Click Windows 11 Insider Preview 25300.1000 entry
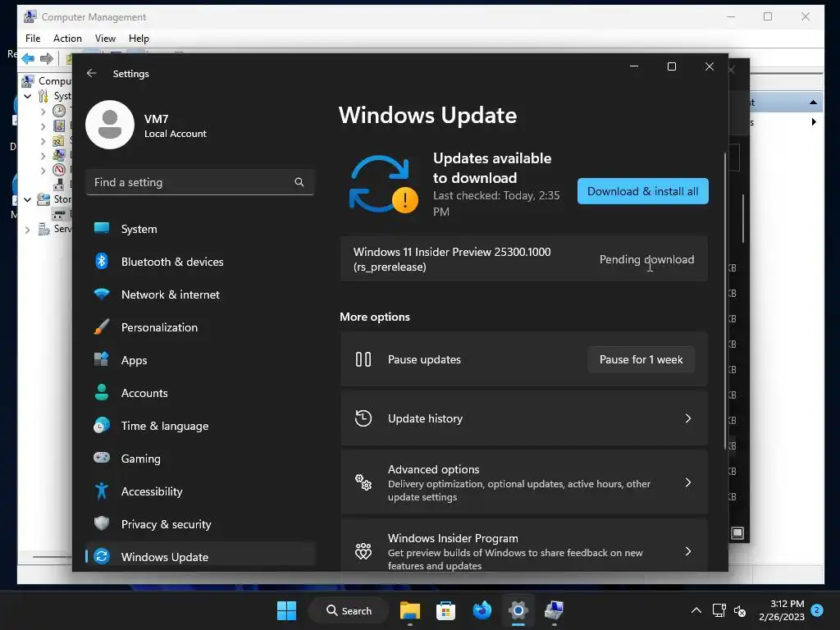840x630 pixels. [524, 259]
